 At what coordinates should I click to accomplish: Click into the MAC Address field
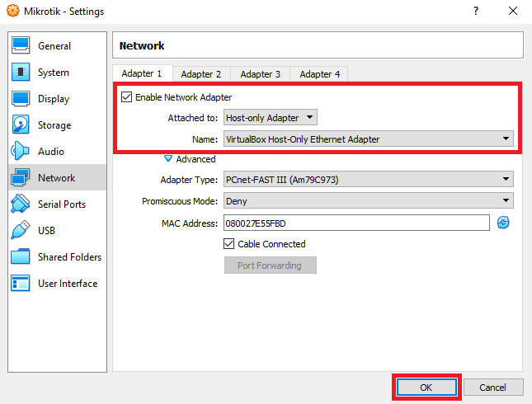[x=356, y=223]
